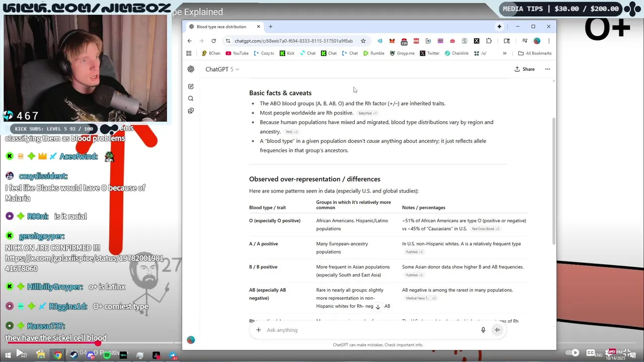View site information icon in address bar
Viewport: 644px width, 362px height.
(228, 41)
